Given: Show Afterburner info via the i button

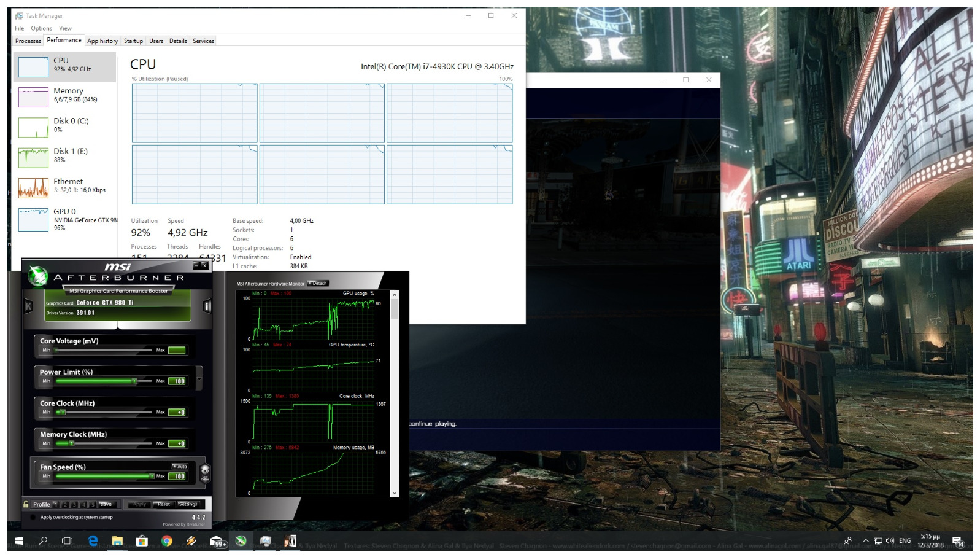Looking at the screenshot, I should (207, 306).
